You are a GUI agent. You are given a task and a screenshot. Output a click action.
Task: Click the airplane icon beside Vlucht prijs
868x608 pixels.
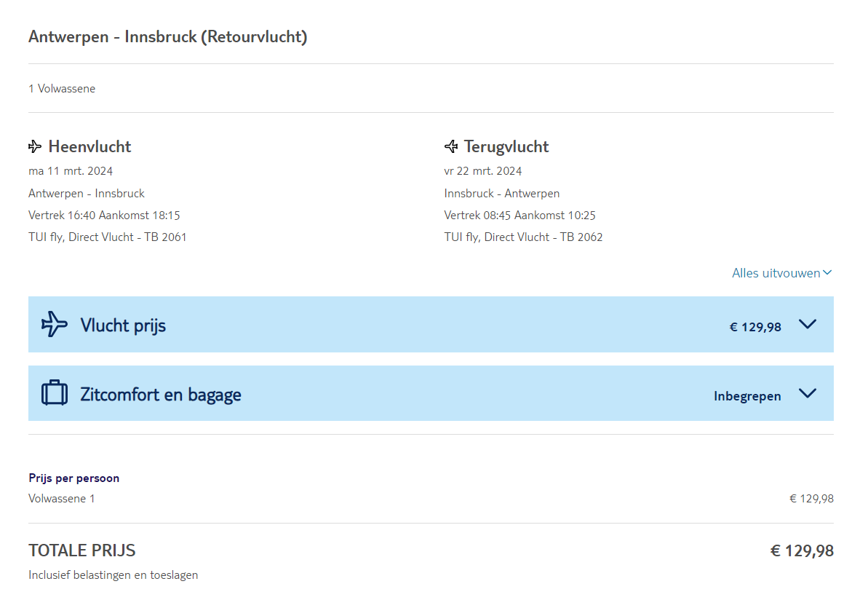(55, 325)
